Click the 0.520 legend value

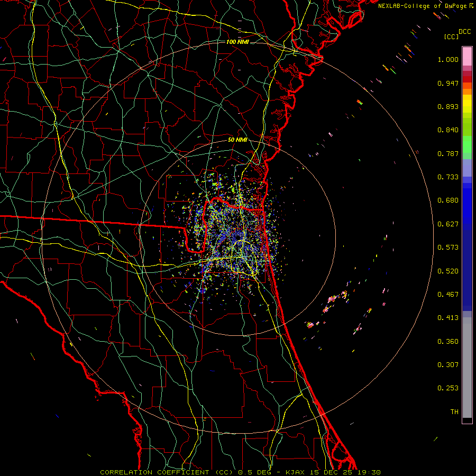pyautogui.click(x=448, y=271)
